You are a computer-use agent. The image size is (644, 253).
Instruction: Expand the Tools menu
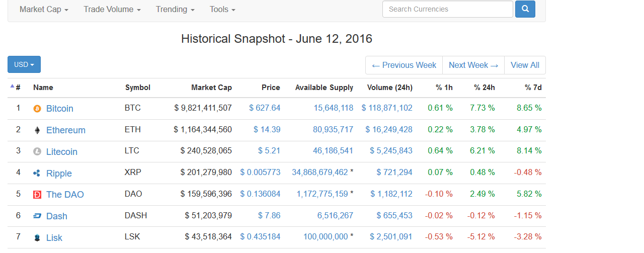pyautogui.click(x=222, y=9)
